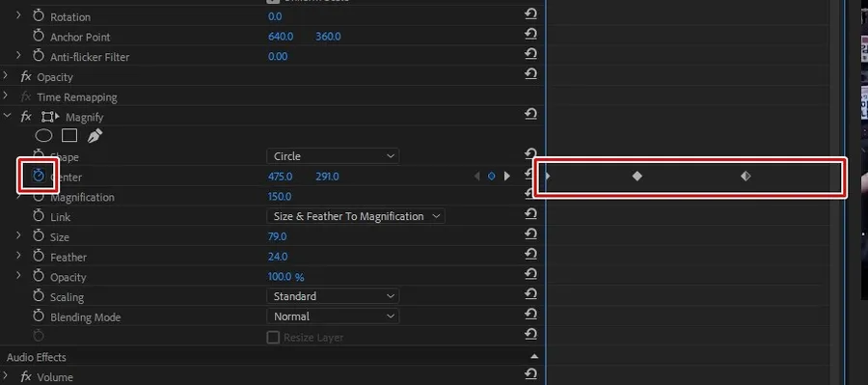868x385 pixels.
Task: Tick the Resize Layer checkbox
Action: coord(273,337)
